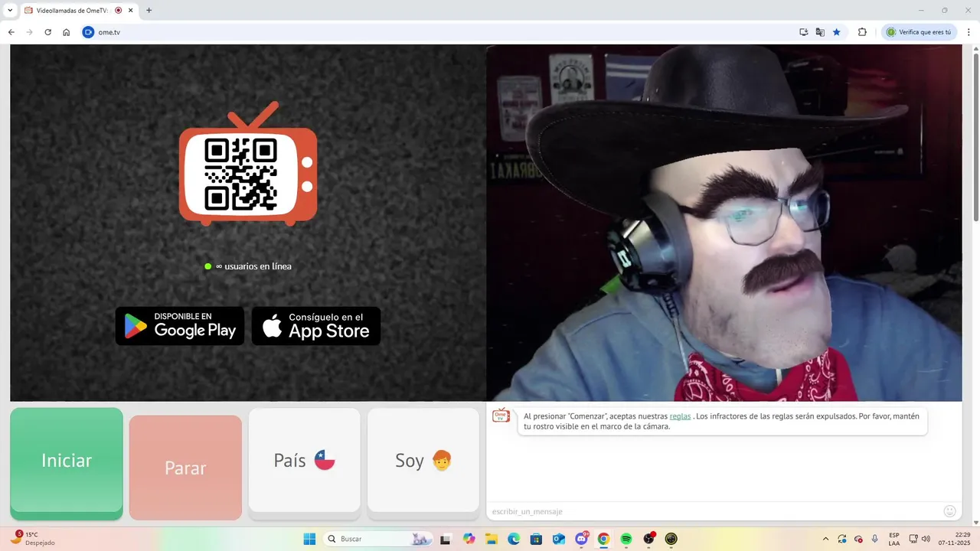Open Outlook from the taskbar
This screenshot has height=551, width=980.
(559, 539)
